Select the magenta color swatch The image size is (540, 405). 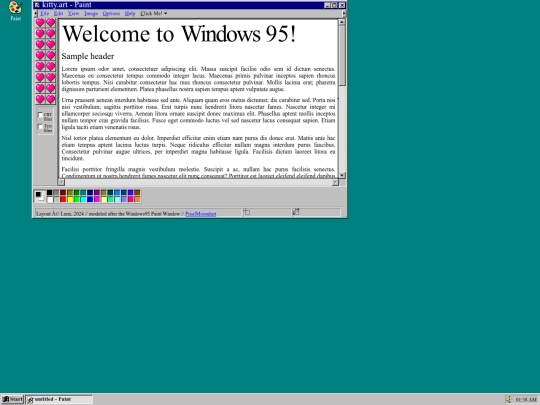[97, 199]
